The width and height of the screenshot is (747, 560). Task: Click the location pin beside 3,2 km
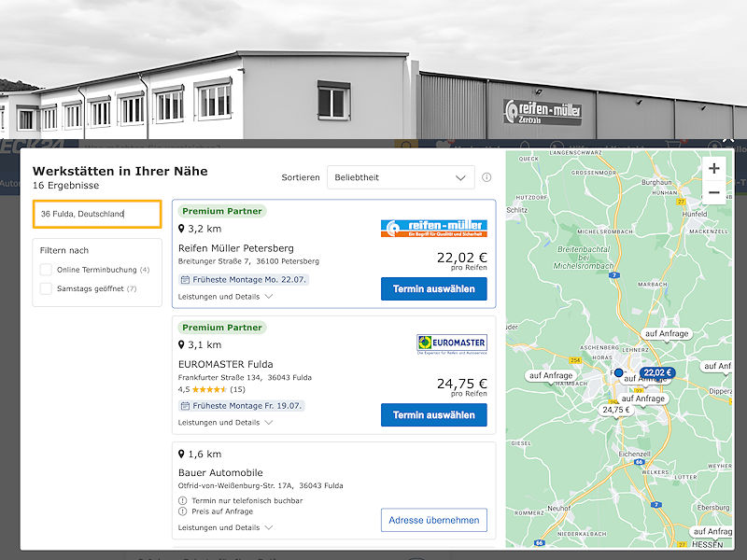[181, 229]
